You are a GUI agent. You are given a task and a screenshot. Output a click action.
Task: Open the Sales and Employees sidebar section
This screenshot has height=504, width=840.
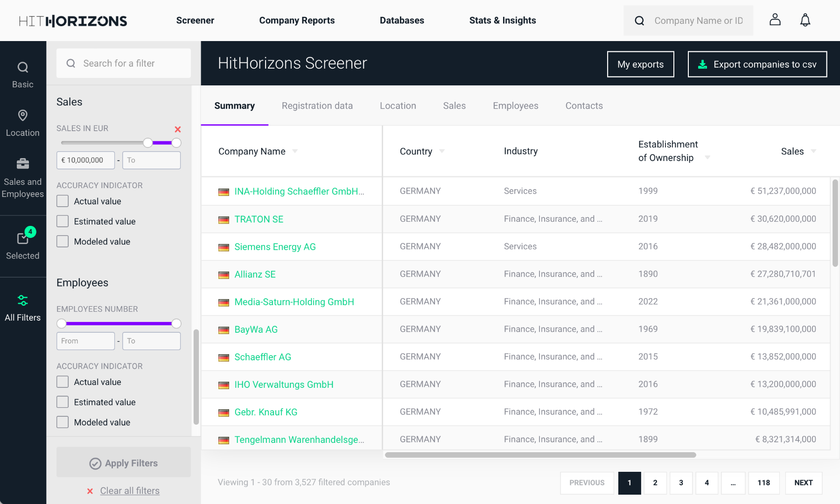(x=22, y=179)
